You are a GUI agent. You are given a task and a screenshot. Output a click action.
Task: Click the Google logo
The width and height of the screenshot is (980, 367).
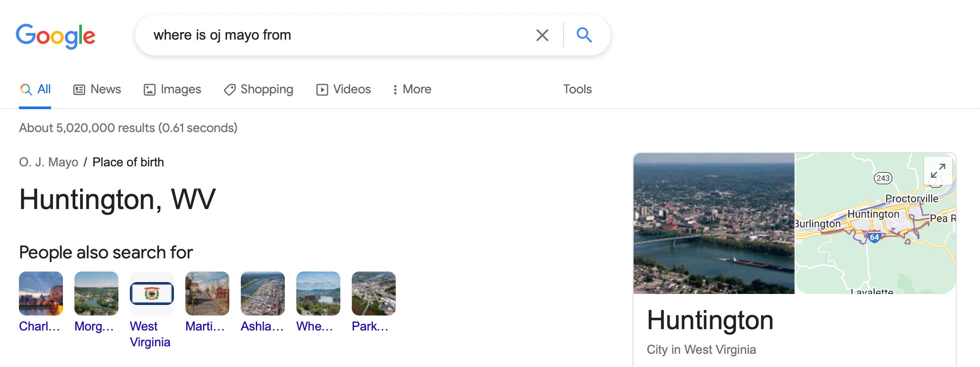[x=55, y=36]
